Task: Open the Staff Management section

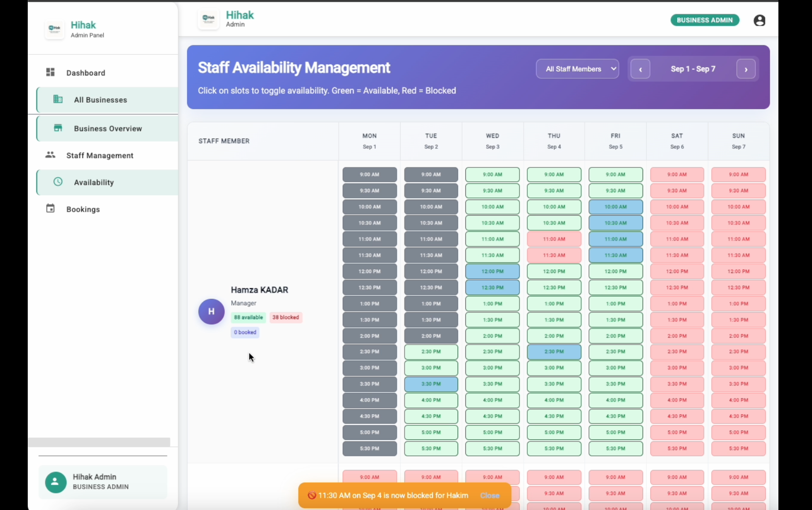Action: click(x=100, y=155)
